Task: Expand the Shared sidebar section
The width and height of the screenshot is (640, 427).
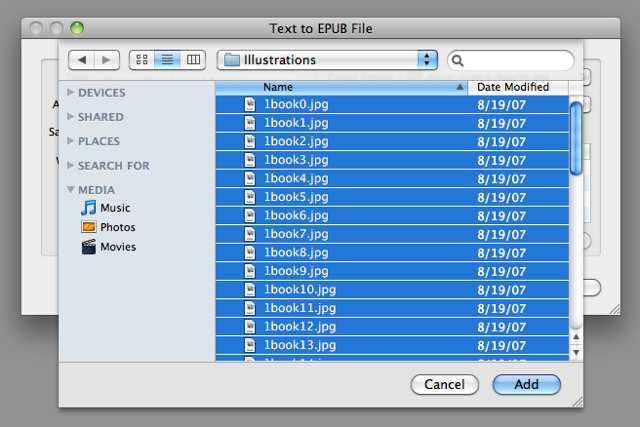Action: [71, 117]
